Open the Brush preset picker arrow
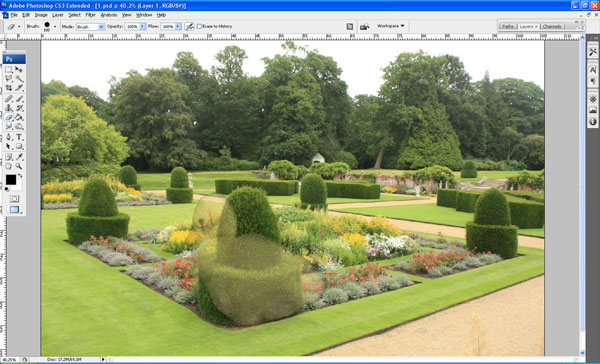The width and height of the screenshot is (600, 364). tap(55, 26)
